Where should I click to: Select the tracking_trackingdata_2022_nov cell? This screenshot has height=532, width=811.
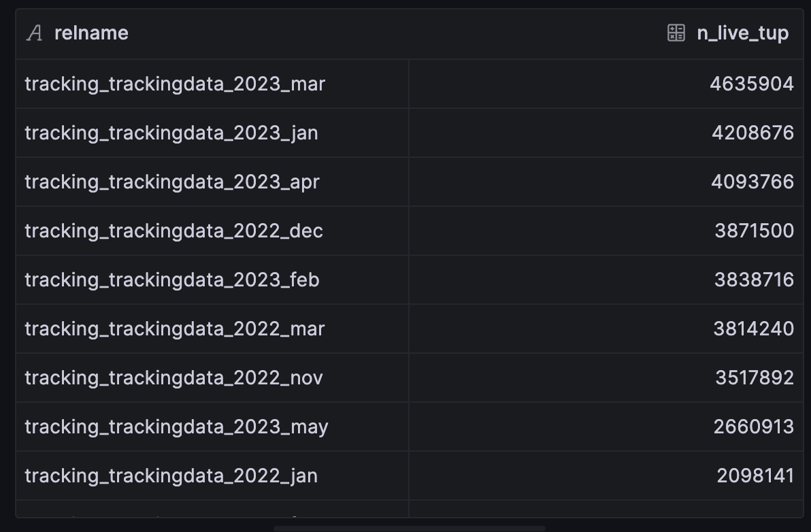[212, 378]
